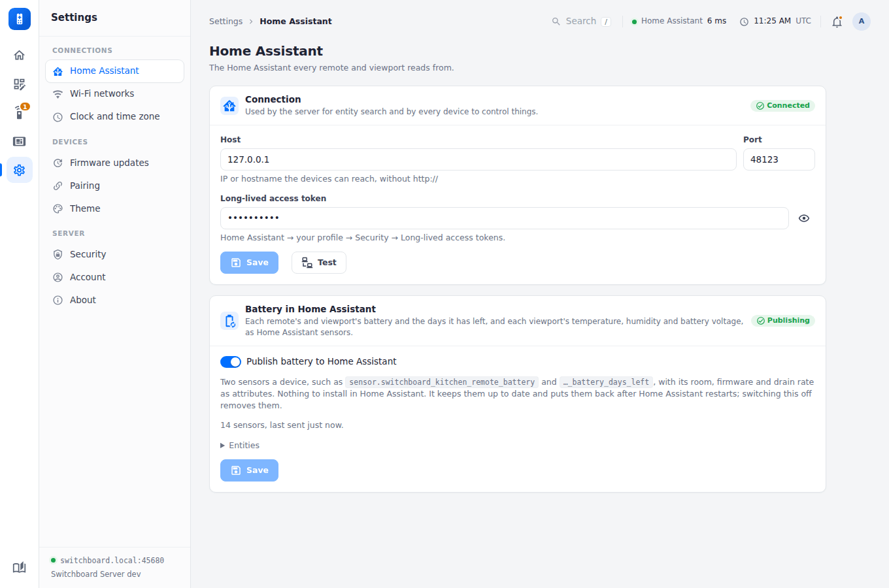Viewport: 889px width, 588px height.
Task: Click the "14 sensors, last sent just now." text
Action: [282, 425]
